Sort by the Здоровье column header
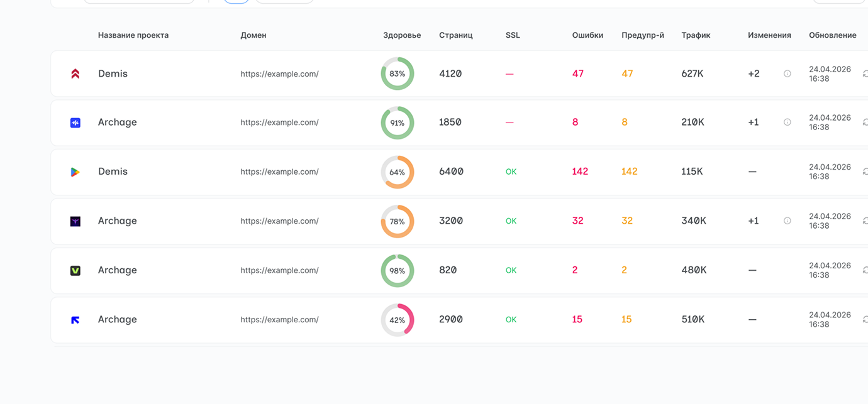 (402, 35)
